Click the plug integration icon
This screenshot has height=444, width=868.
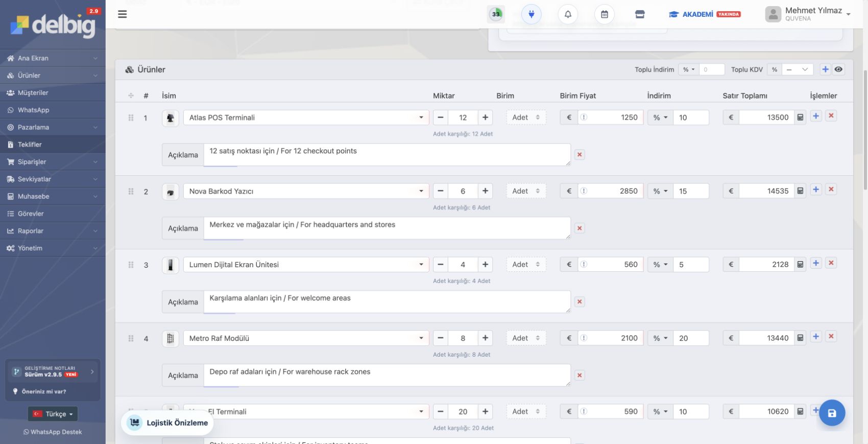532,14
